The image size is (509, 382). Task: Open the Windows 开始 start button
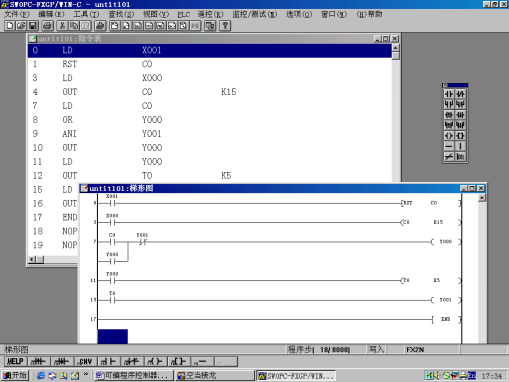tap(15, 376)
